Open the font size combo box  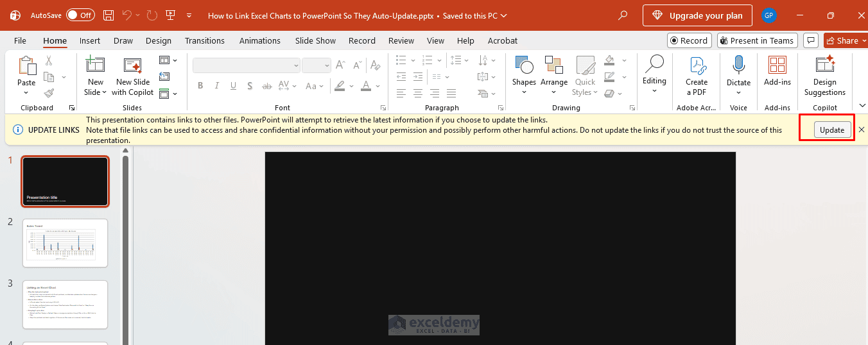pos(316,65)
